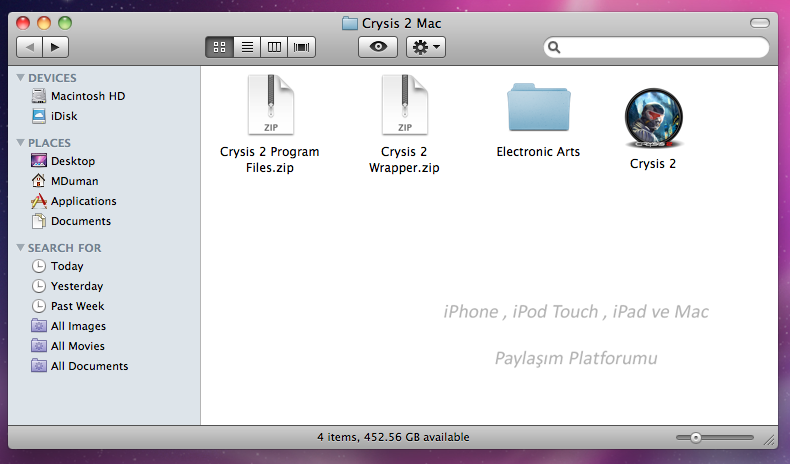The image size is (790, 464).
Task: Click the Documents label under Places
Action: pos(81,221)
